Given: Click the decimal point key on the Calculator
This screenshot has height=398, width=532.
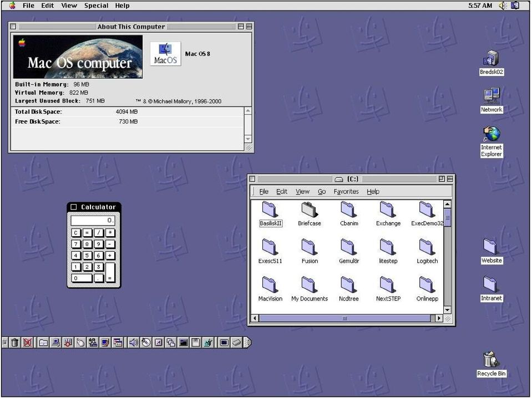Looking at the screenshot, I should 98,278.
